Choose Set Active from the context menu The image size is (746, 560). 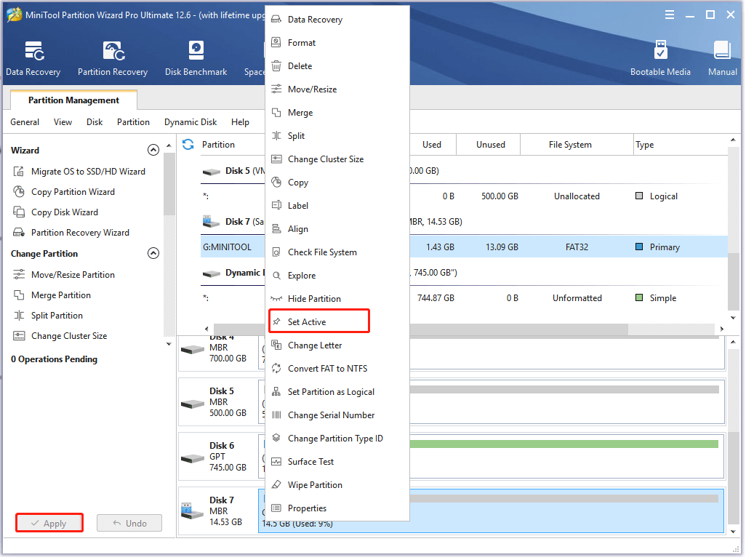coord(318,321)
